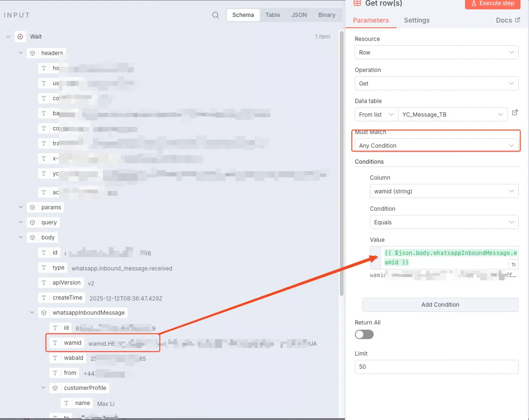Viewport: 529px width, 420px height.
Task: Open the Must Match Any Condition dropdown
Action: 436,146
